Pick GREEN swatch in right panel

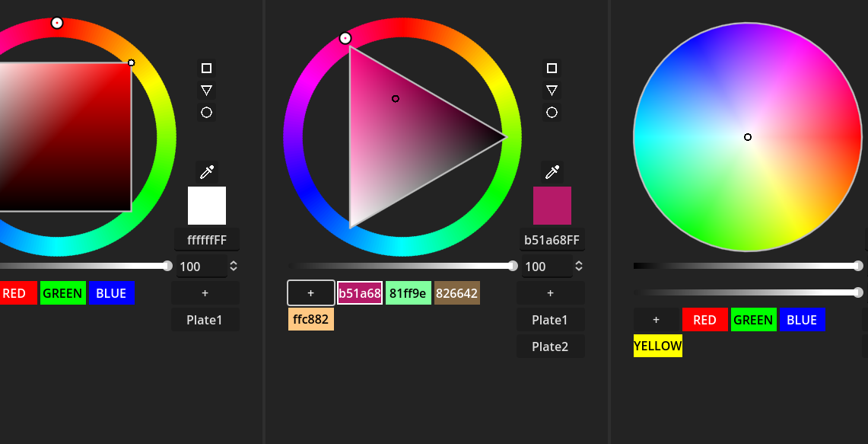tap(754, 320)
